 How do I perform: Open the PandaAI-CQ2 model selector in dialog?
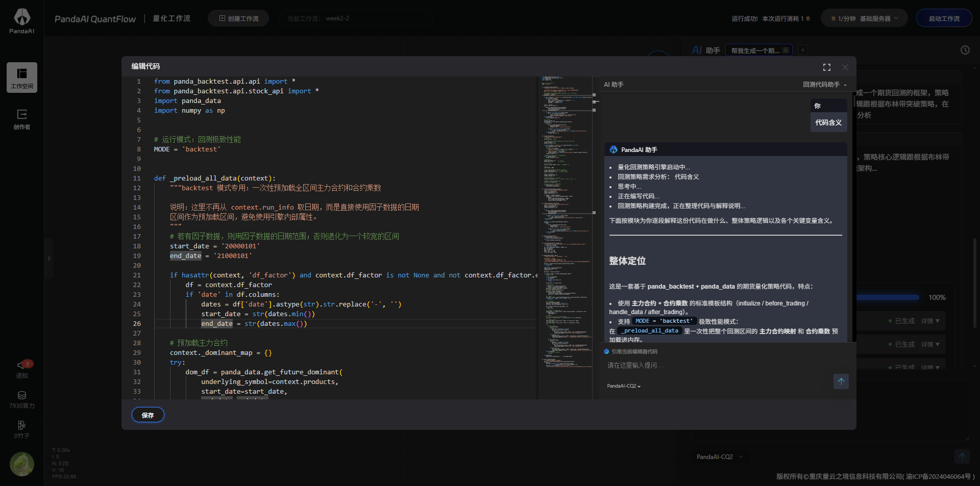[x=623, y=386]
